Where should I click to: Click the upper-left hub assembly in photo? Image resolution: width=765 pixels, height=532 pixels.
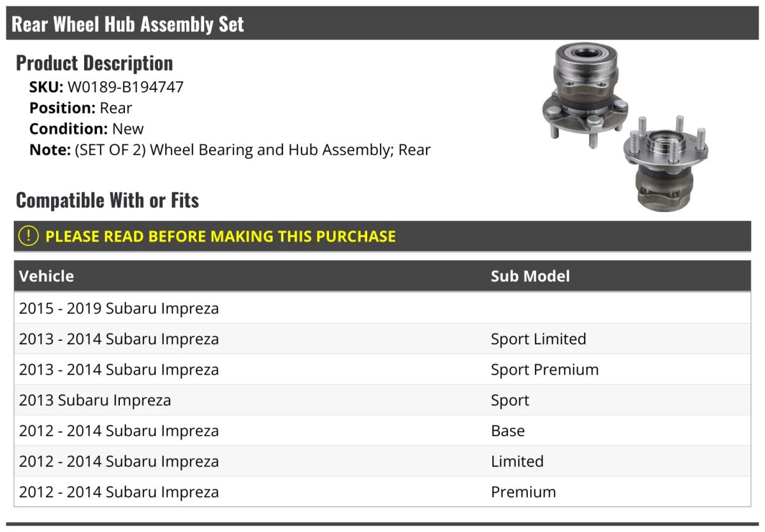[x=580, y=96]
